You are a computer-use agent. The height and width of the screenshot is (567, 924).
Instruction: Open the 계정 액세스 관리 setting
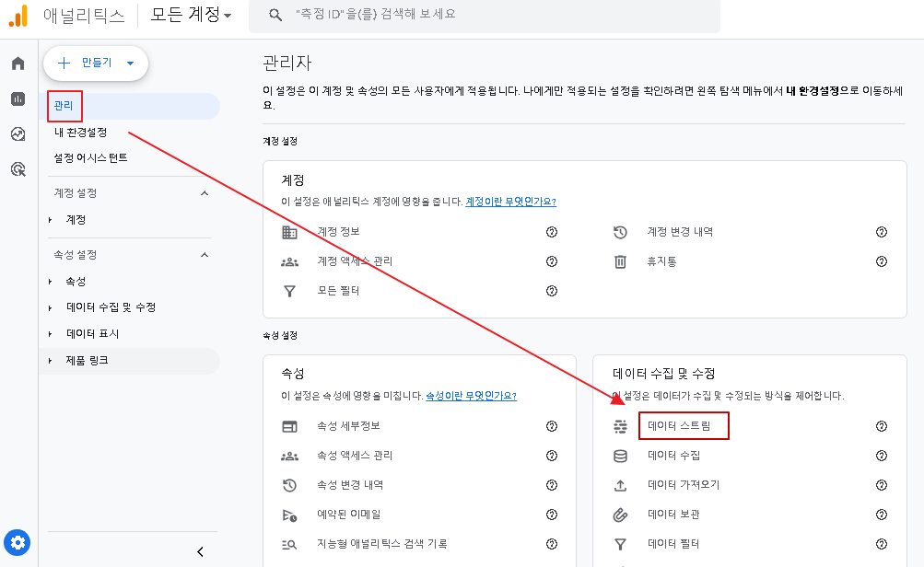click(x=355, y=260)
